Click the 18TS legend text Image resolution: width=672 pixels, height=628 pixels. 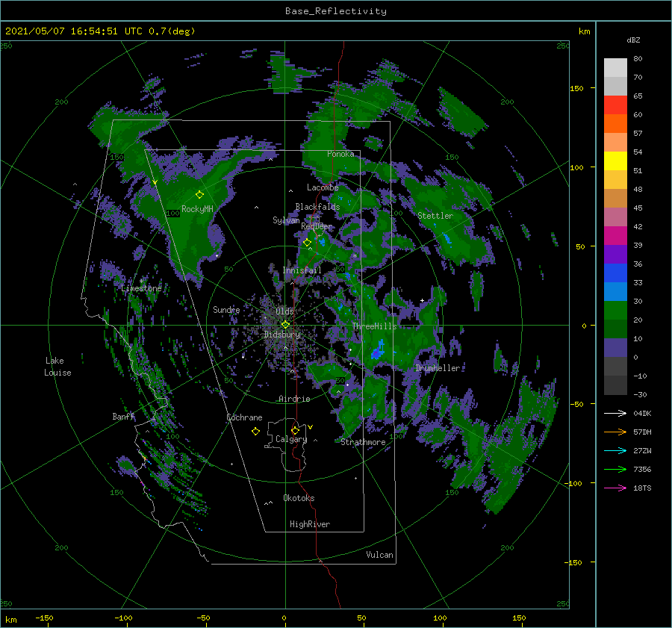click(642, 488)
